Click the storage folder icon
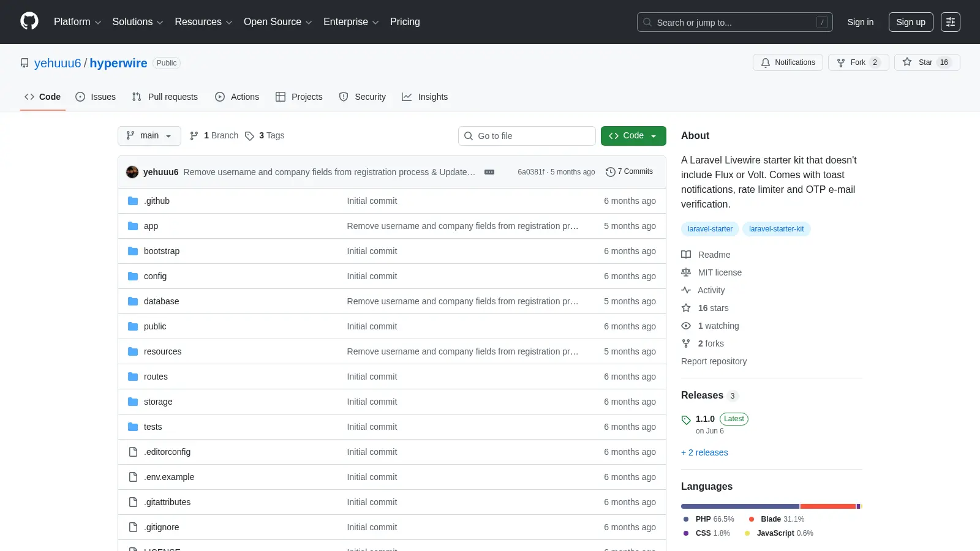This screenshot has width=980, height=551. pos(133,402)
